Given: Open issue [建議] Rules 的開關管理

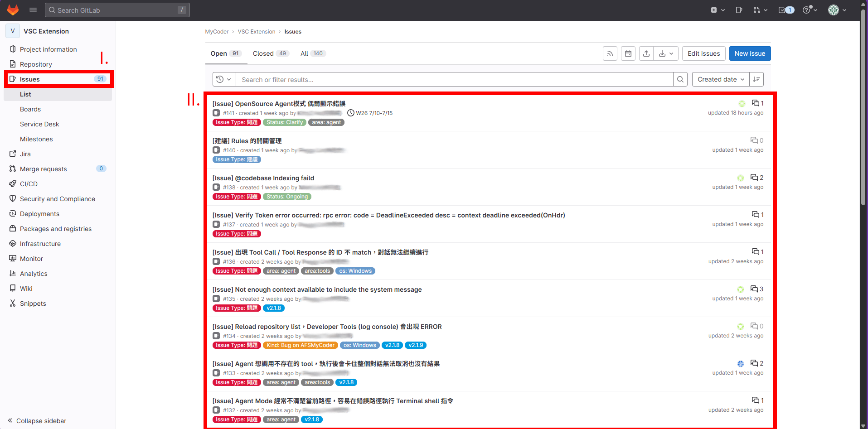Looking at the screenshot, I should coord(247,141).
